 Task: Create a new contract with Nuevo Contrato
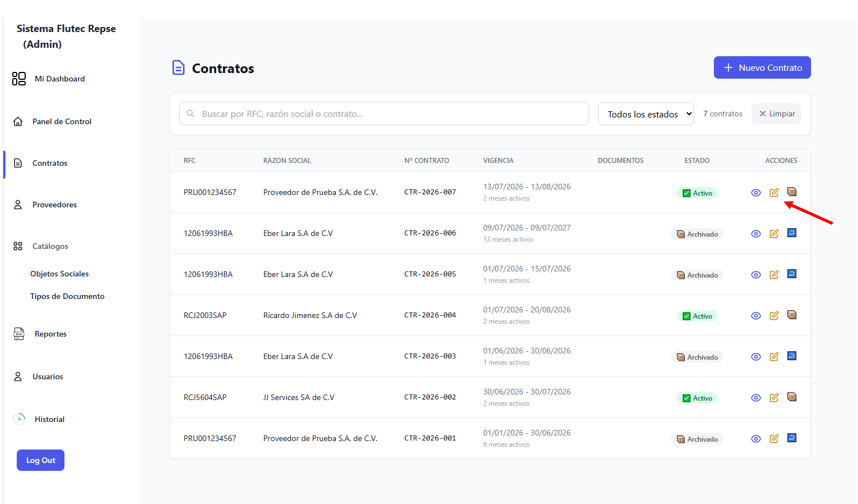(x=762, y=68)
